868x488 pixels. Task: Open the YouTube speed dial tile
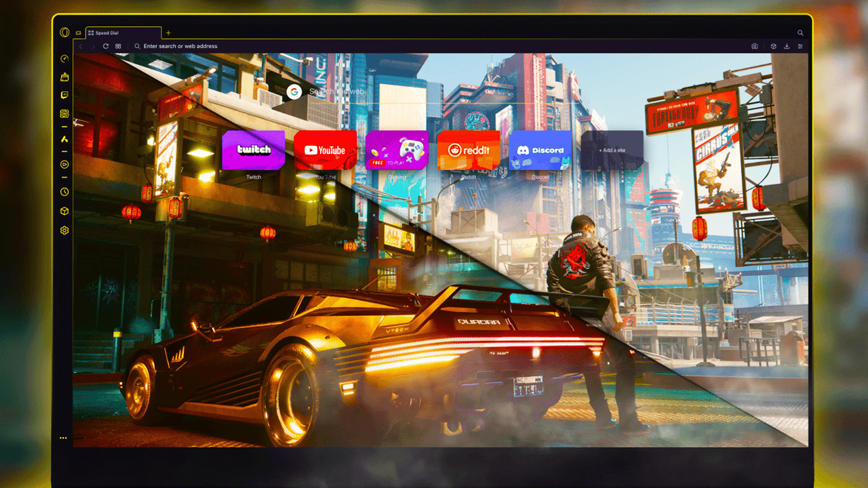(325, 150)
